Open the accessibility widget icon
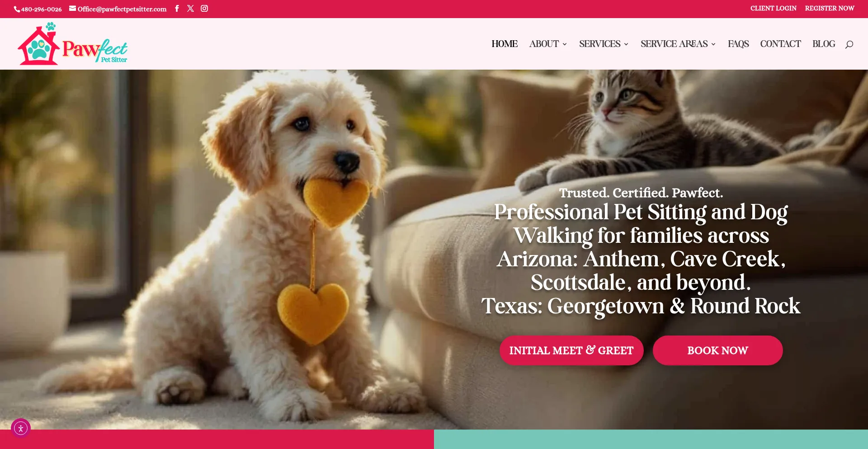 (21, 428)
